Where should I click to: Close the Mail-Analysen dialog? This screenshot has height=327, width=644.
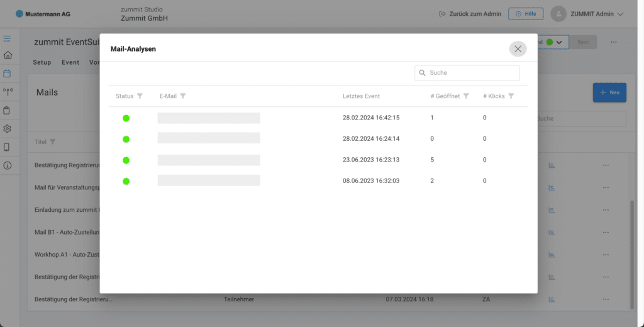pos(518,48)
